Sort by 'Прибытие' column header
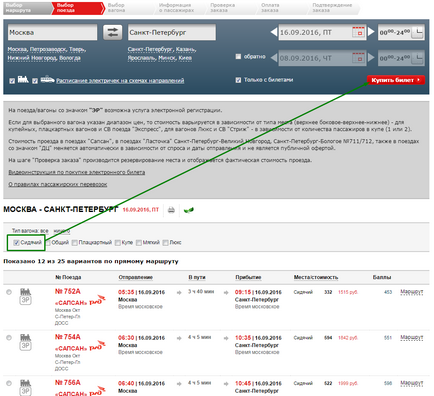The width and height of the screenshot is (434, 396). pos(248,277)
